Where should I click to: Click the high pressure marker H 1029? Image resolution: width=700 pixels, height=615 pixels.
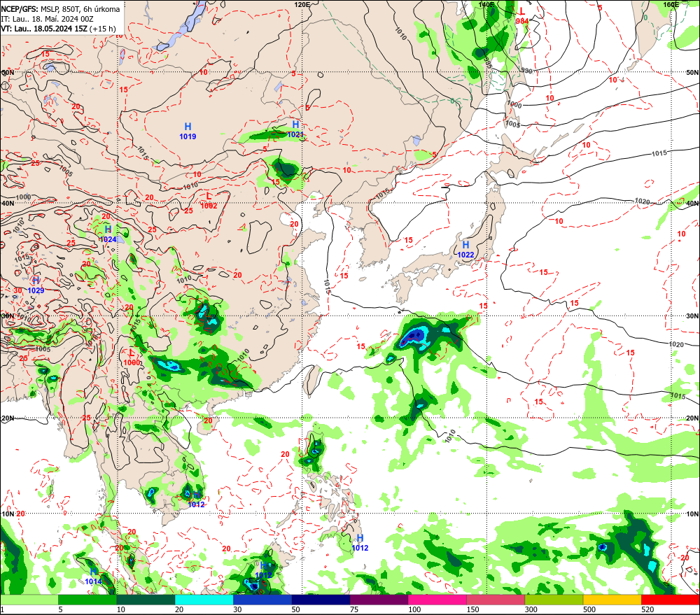pyautogui.click(x=36, y=285)
